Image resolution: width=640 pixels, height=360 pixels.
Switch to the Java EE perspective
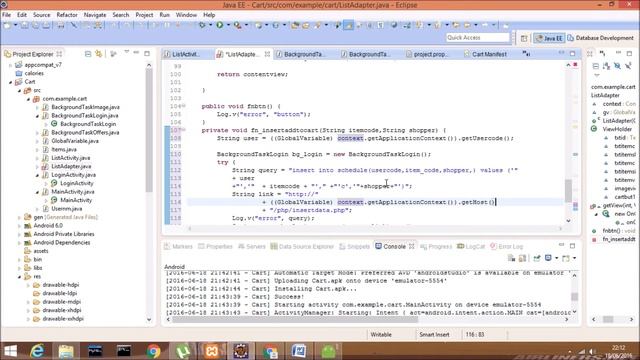pos(549,38)
